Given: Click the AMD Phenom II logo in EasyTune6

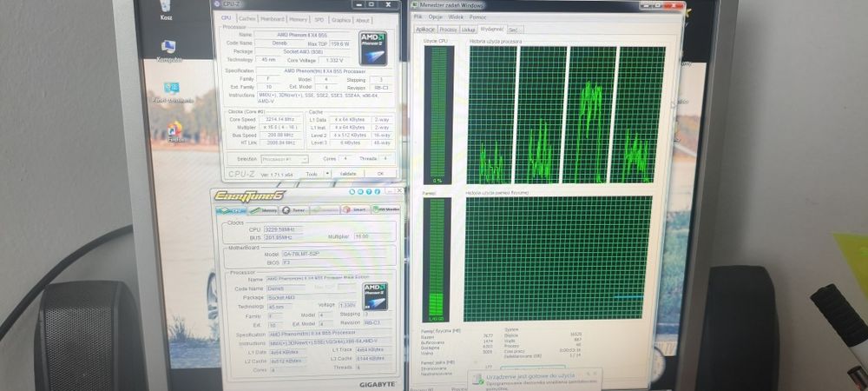Looking at the screenshot, I should click(375, 296).
